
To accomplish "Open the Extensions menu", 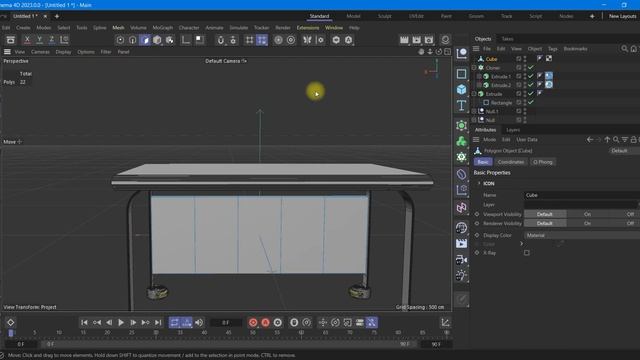I will tap(308, 28).
